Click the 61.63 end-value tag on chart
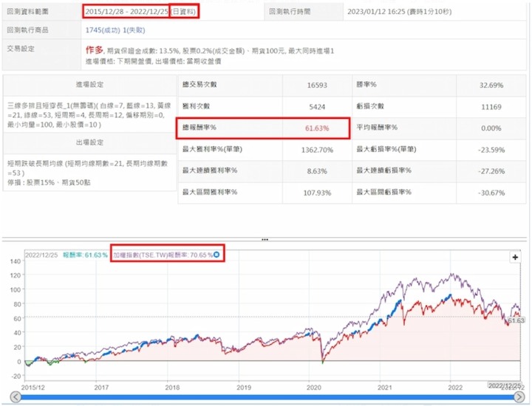The image size is (532, 406). [x=516, y=320]
